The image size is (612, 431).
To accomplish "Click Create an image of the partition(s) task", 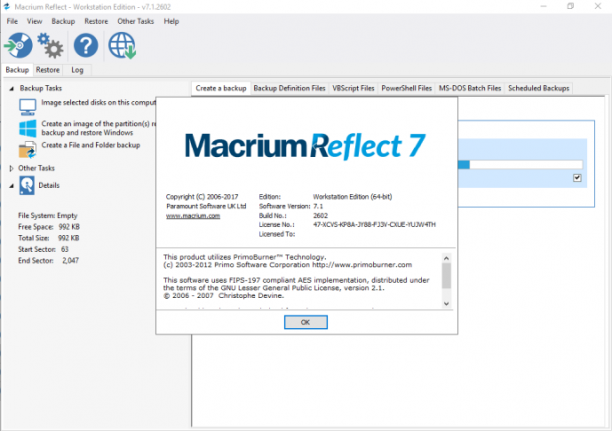I will tap(98, 128).
